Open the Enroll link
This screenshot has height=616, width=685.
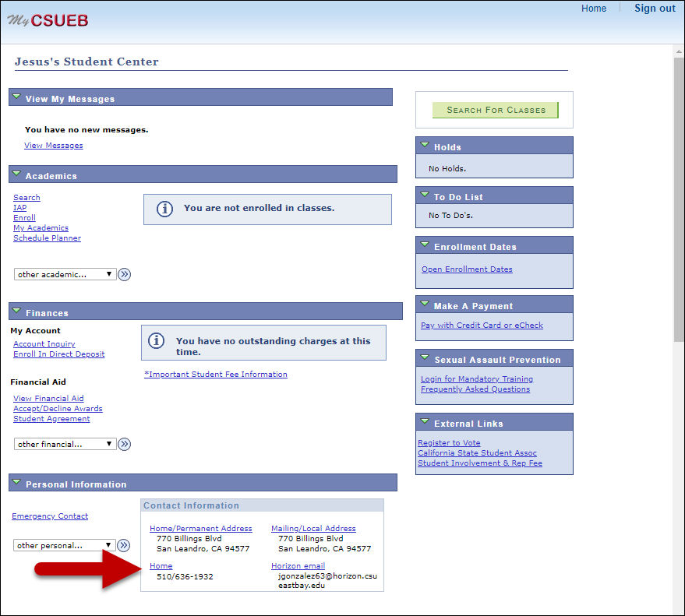tap(24, 217)
